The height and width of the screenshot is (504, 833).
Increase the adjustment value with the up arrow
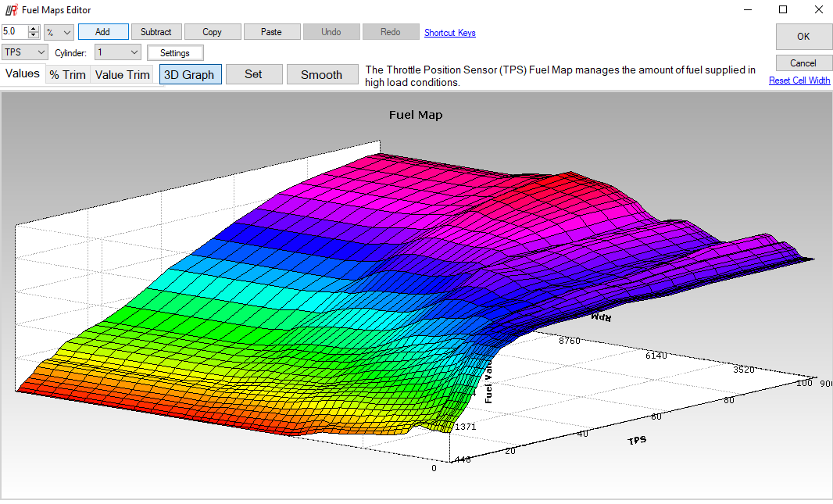click(x=33, y=29)
